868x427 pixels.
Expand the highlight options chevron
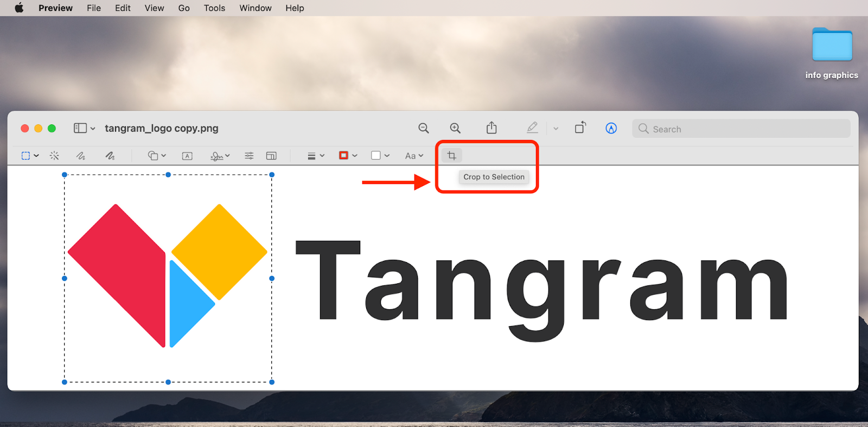(x=556, y=129)
